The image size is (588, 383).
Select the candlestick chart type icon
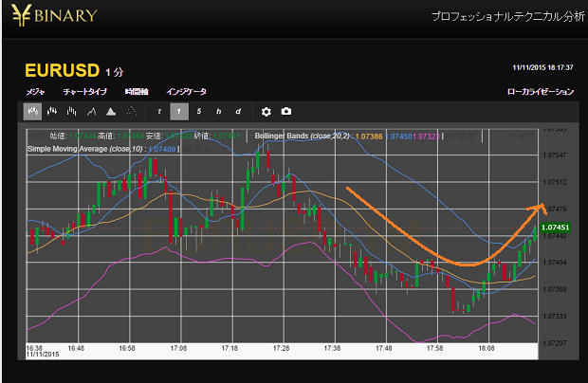(x=32, y=112)
